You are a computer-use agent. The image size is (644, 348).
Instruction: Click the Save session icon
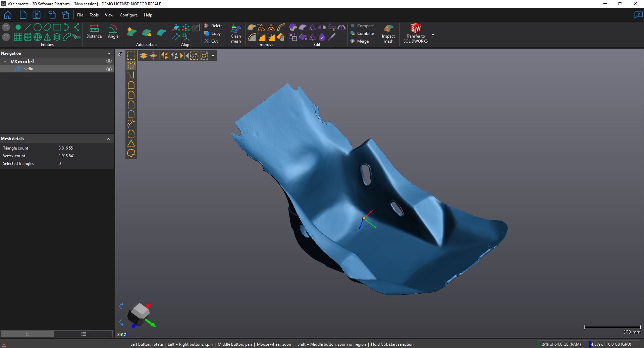[x=36, y=15]
